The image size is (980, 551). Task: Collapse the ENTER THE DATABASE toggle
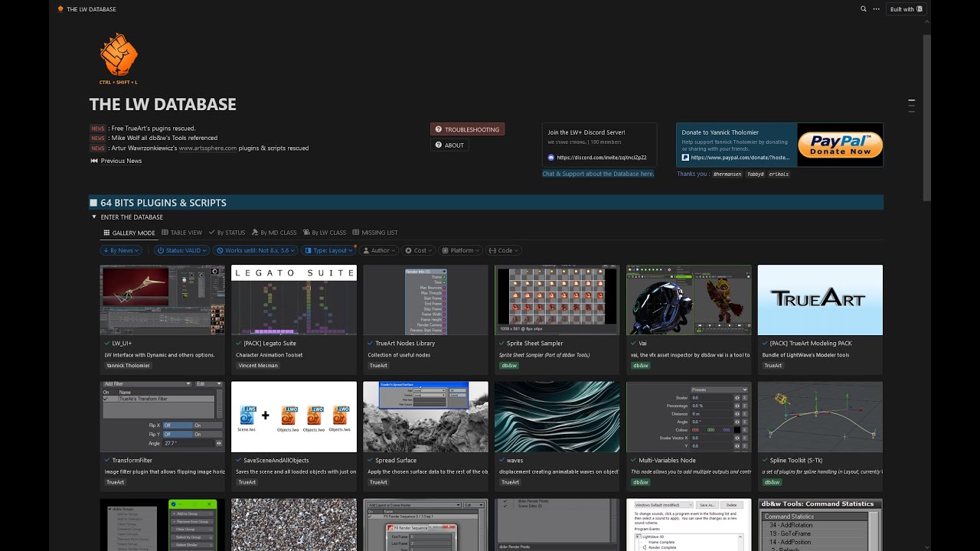click(94, 217)
